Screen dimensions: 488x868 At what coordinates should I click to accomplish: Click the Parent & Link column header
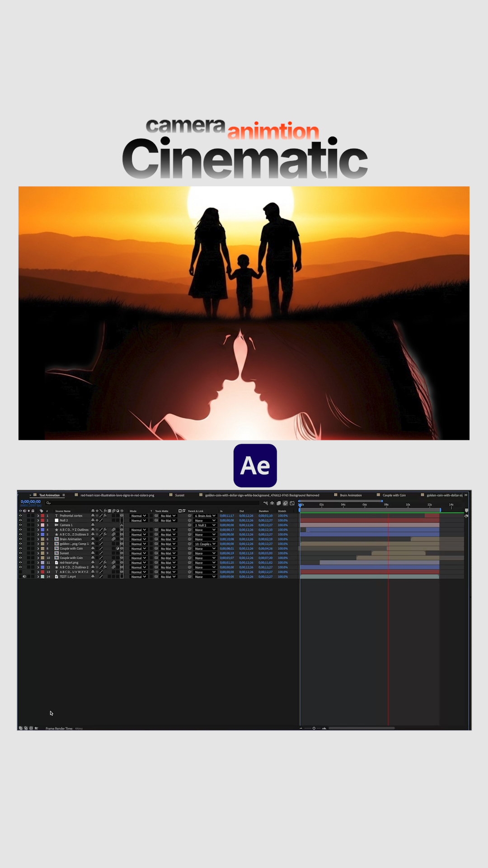[x=196, y=511]
